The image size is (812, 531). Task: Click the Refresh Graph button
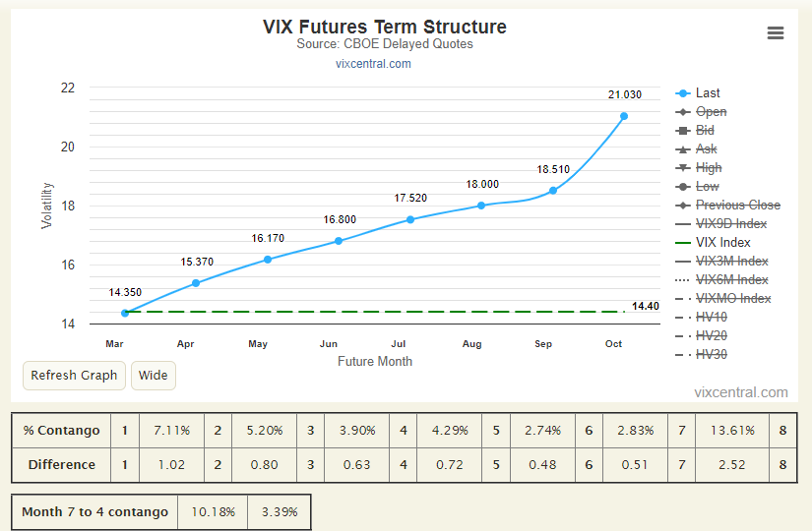[x=74, y=376]
